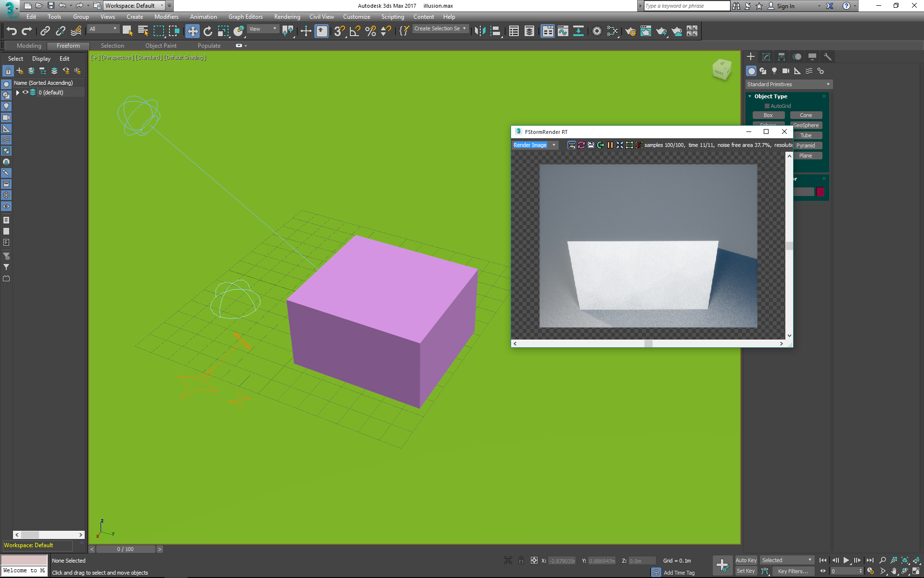Open the Standard Primitives dropdown
924x578 pixels.
tap(788, 84)
